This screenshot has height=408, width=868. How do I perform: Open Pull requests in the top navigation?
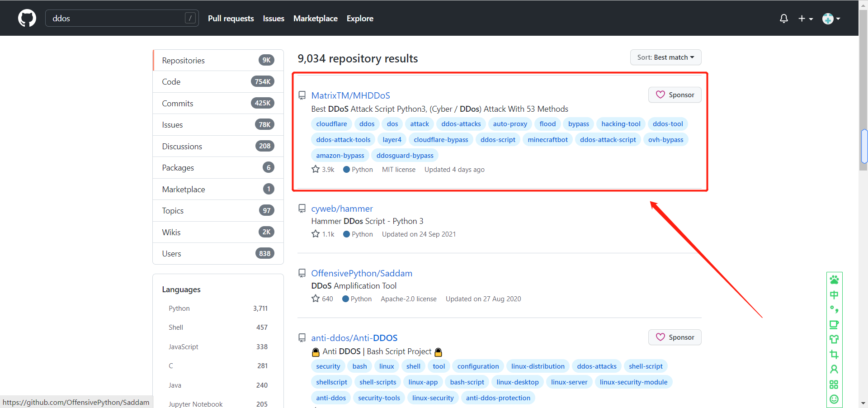tap(231, 19)
